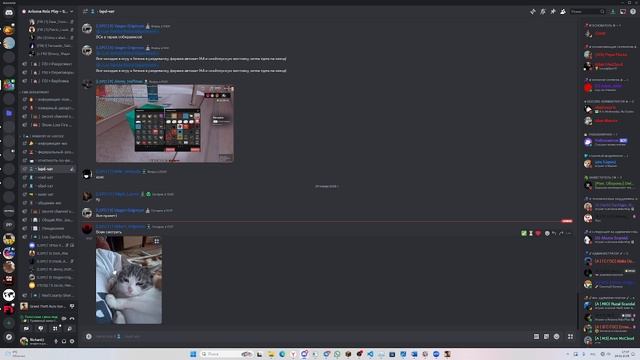
Task: Open Richard user status panel
Action: pos(35,341)
